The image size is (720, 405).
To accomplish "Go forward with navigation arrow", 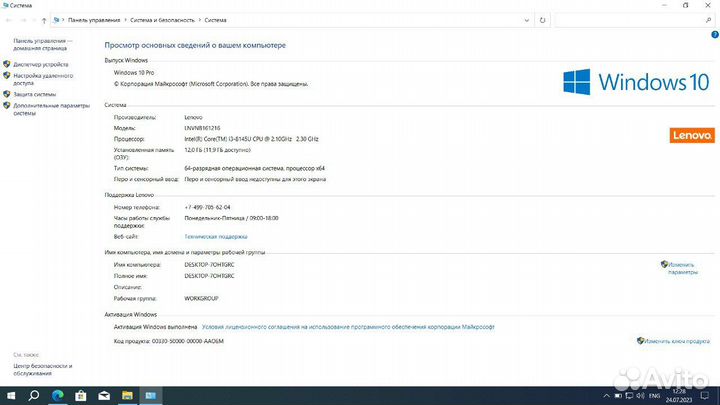I will (x=23, y=20).
